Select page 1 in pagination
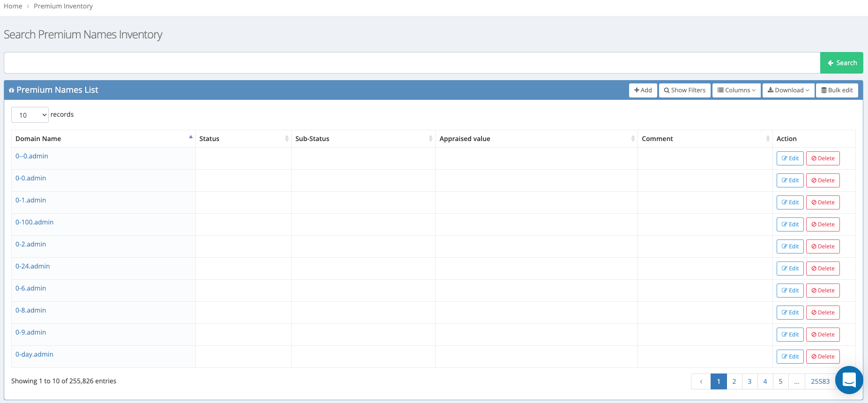Screen dimensions: 868x403 click(x=719, y=381)
